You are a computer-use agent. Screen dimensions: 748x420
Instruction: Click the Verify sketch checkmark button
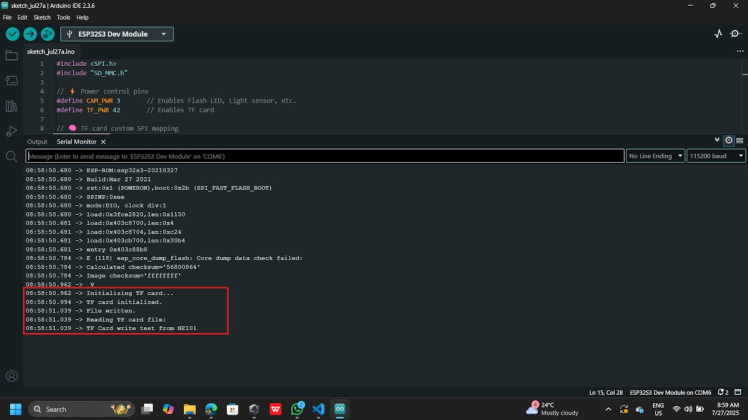12,34
